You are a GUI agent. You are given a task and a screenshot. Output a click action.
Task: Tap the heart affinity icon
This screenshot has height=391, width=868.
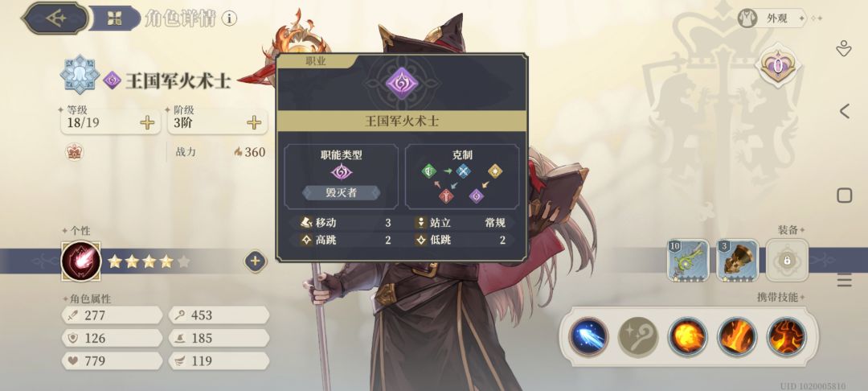(x=777, y=67)
